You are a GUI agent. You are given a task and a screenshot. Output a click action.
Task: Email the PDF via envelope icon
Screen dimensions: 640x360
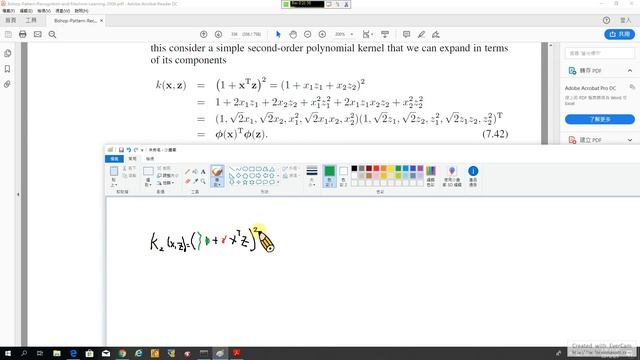click(x=38, y=34)
